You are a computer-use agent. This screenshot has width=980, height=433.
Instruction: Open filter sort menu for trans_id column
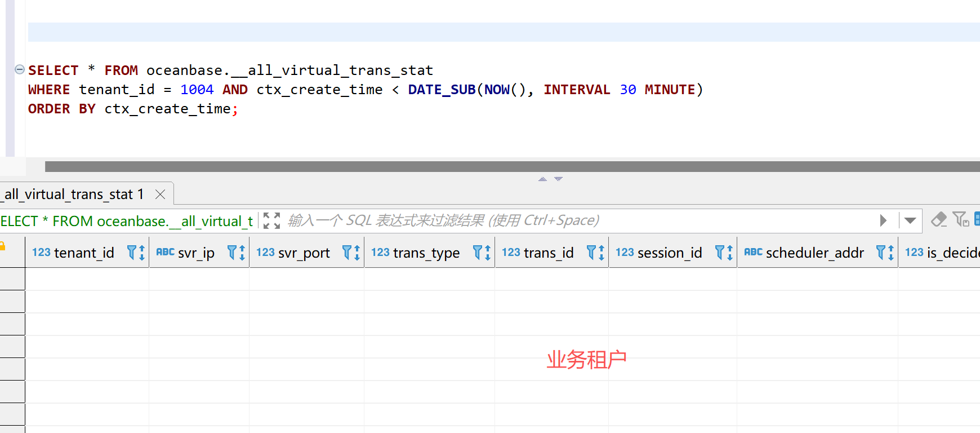click(595, 253)
